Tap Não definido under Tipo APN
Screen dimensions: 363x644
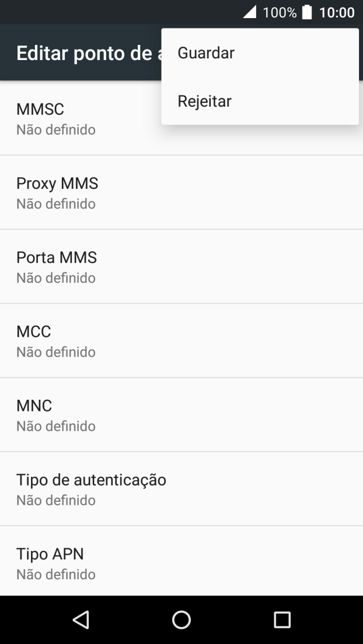(55, 574)
